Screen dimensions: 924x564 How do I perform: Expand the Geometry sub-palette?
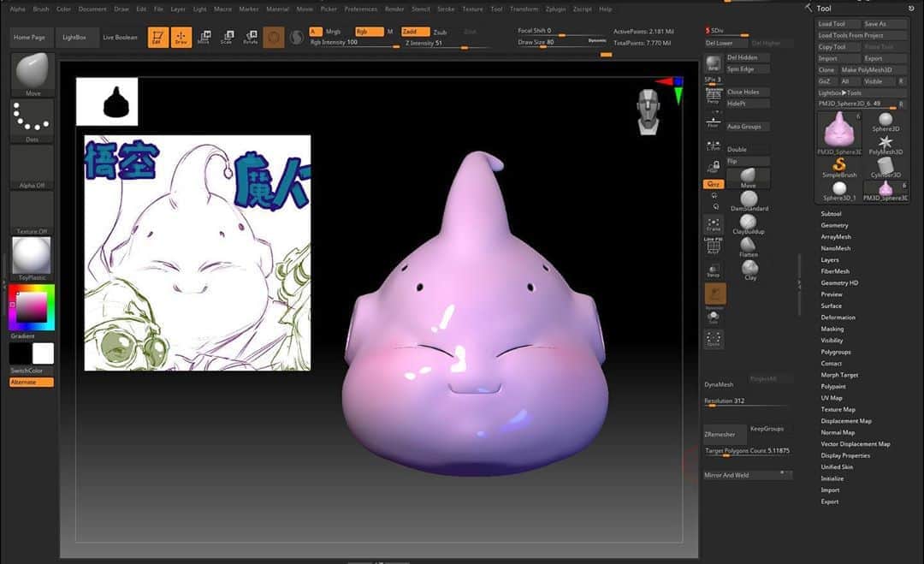pos(834,225)
